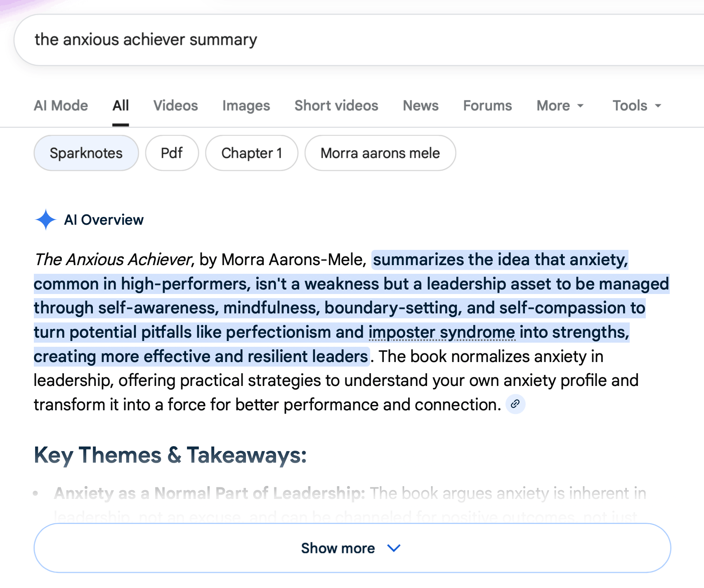This screenshot has width=704, height=588.
Task: Open the Tools dropdown
Action: tap(637, 106)
